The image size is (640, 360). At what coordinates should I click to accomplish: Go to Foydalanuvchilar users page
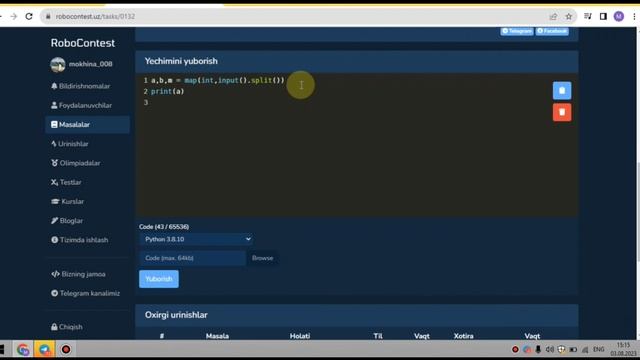pyautogui.click(x=82, y=105)
